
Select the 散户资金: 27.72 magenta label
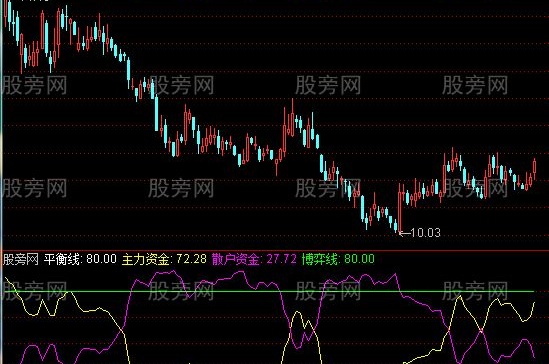[x=254, y=259]
